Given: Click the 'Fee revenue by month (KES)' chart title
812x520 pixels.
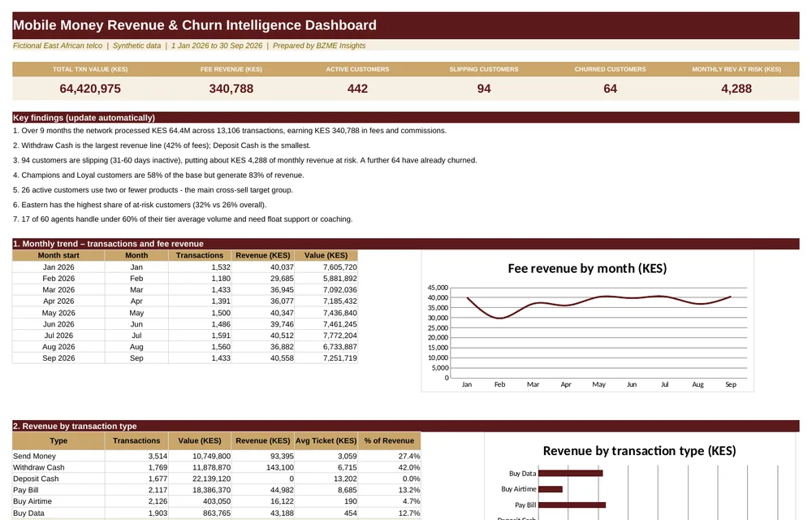Looking at the screenshot, I should [x=587, y=268].
